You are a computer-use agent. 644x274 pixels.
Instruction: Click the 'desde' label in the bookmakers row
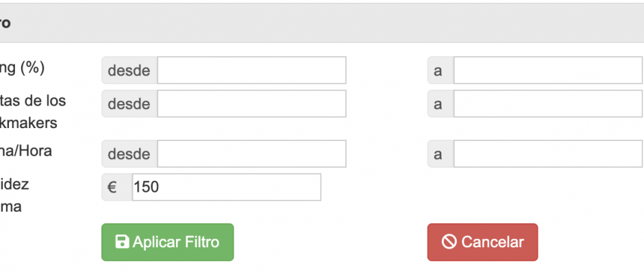click(x=129, y=104)
